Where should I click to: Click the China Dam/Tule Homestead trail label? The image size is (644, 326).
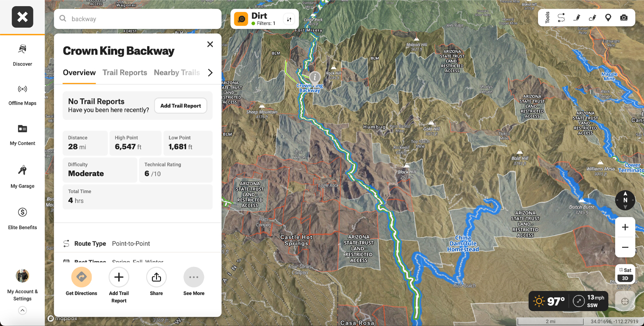[463, 244]
